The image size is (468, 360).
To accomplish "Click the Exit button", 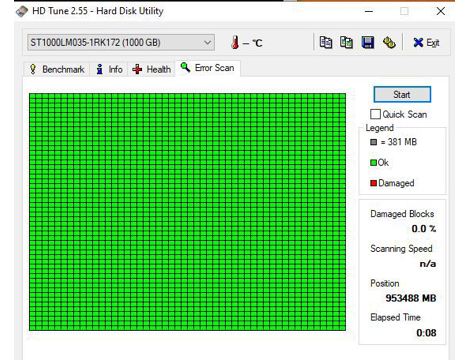I will click(x=426, y=43).
